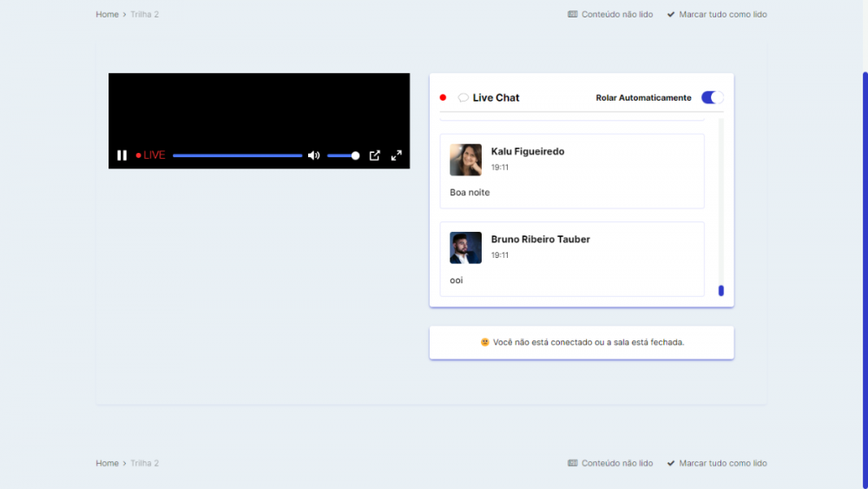
Task: Toggle Rolar Automaticamente switch off
Action: pyautogui.click(x=712, y=97)
